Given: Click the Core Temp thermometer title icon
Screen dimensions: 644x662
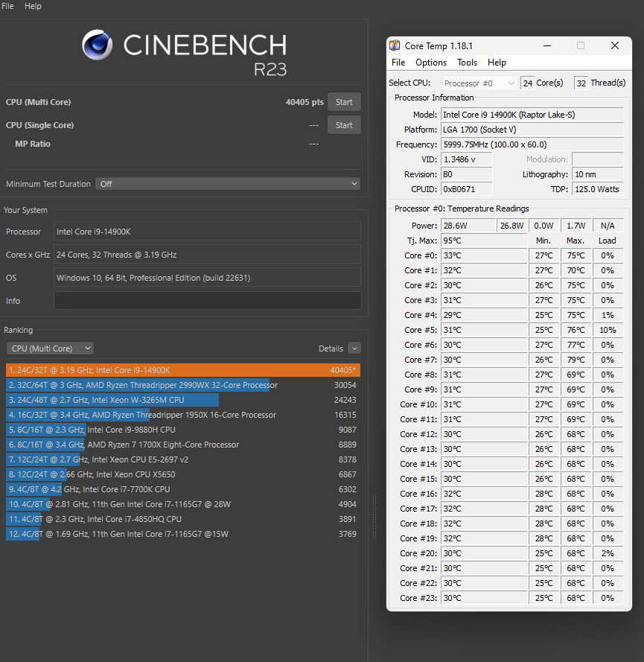Looking at the screenshot, I should point(395,45).
